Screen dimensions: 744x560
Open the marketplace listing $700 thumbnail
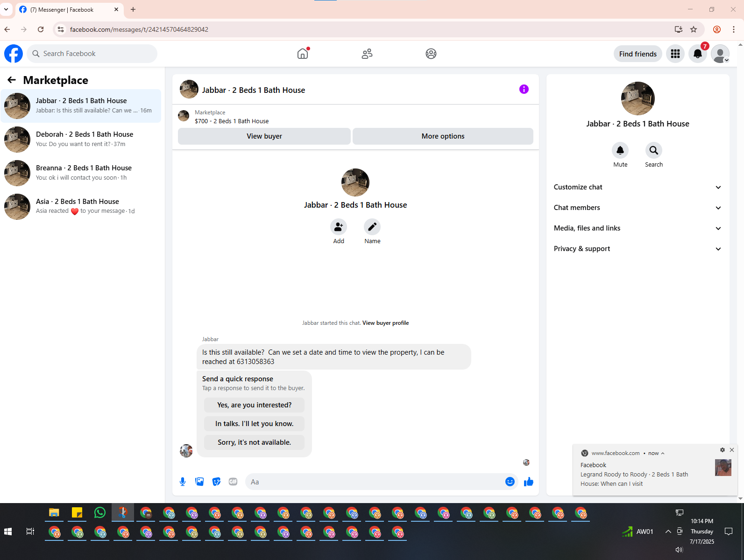pos(184,116)
